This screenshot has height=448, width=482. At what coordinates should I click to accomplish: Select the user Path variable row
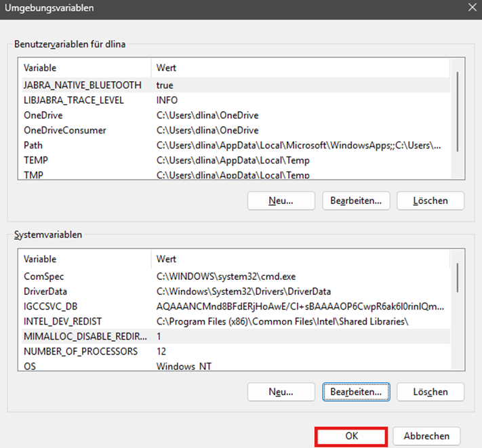(33, 145)
